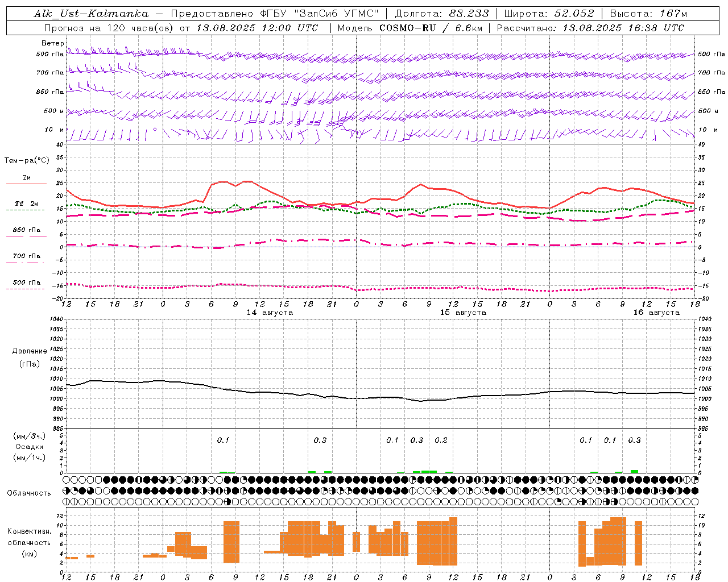Click the station title Alk_Ust-Kalmanka
This screenshot has height=582, width=728.
point(92,14)
